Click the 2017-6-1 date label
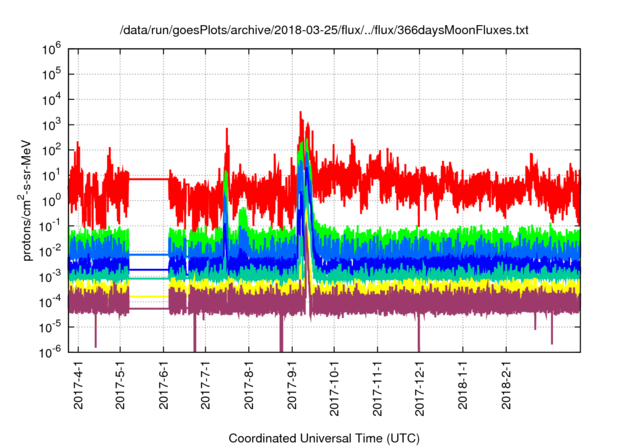Image resolution: width=640 pixels, height=448 pixels. (x=164, y=385)
